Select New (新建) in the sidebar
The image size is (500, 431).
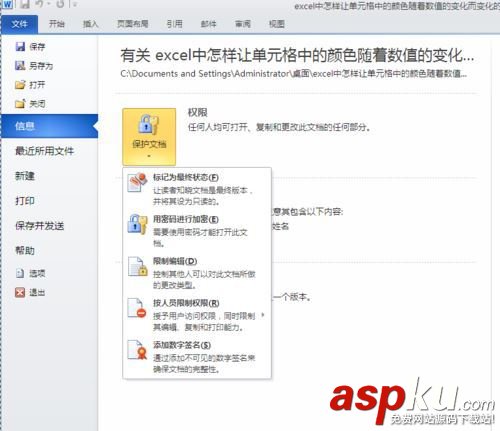point(25,176)
